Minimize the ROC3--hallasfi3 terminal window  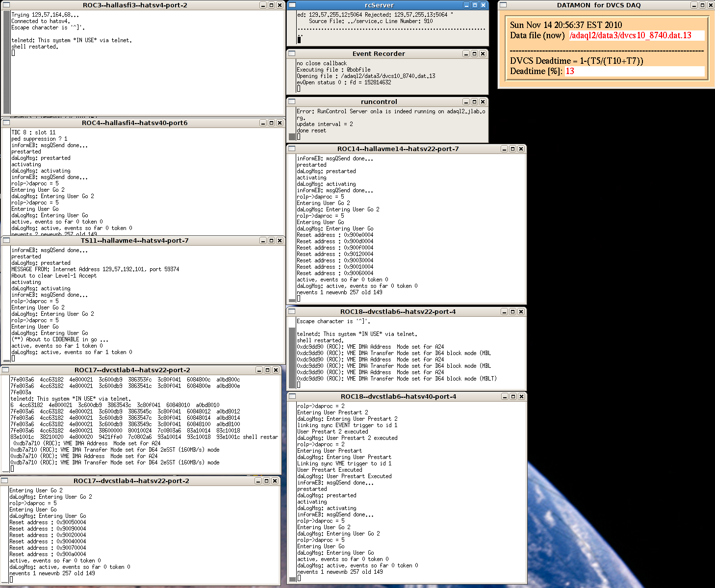tap(263, 5)
